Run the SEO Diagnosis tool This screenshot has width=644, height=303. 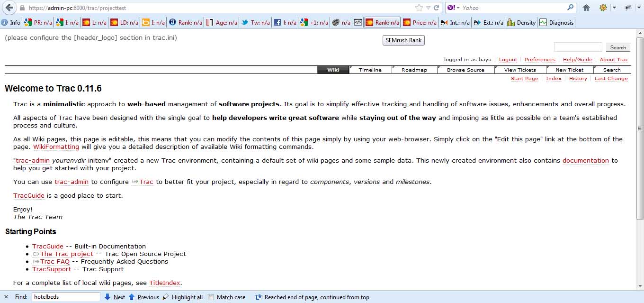coord(556,22)
